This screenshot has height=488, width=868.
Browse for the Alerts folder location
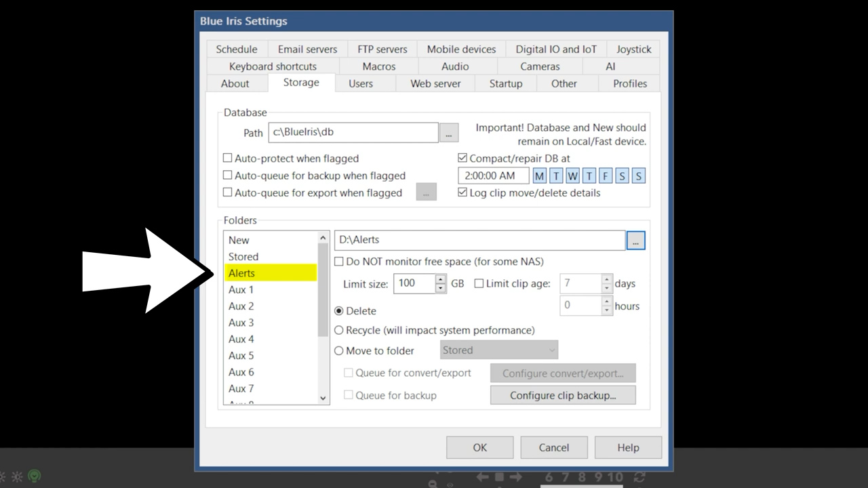pos(635,240)
